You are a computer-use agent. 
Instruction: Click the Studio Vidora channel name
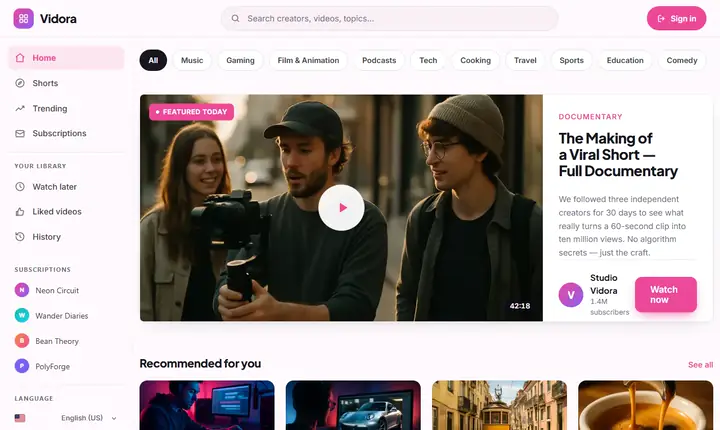[604, 284]
